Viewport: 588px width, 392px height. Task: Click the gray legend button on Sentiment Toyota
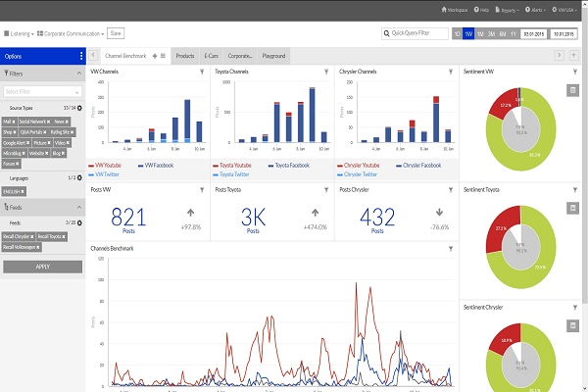(x=572, y=208)
